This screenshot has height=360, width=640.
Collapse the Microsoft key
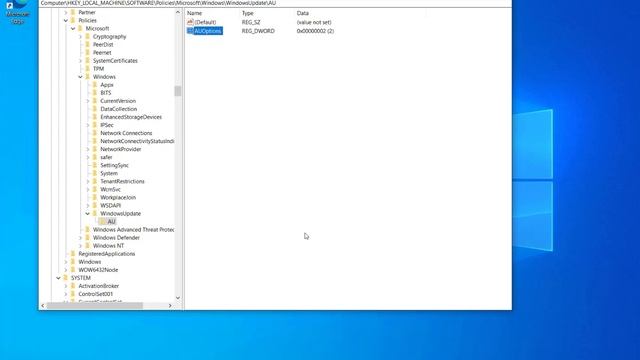pos(73,29)
